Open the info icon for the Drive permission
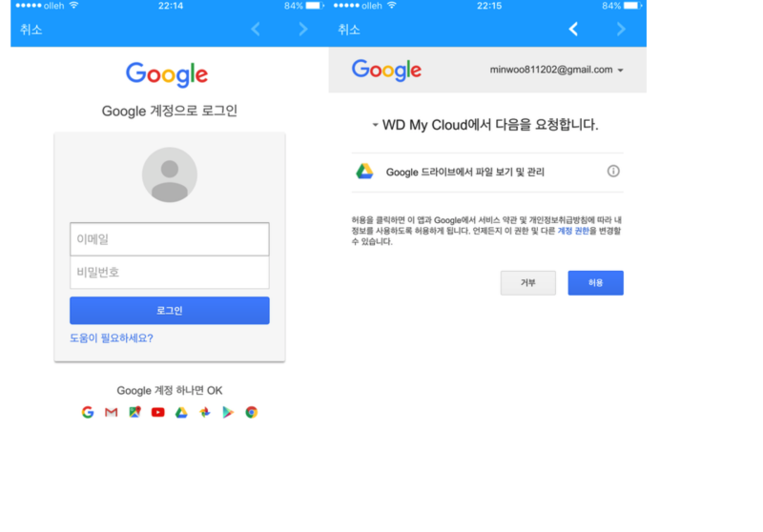 pos(613,172)
